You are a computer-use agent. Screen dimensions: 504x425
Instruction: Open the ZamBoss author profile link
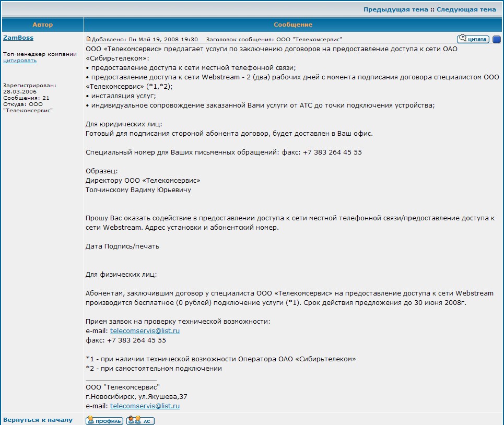click(18, 38)
